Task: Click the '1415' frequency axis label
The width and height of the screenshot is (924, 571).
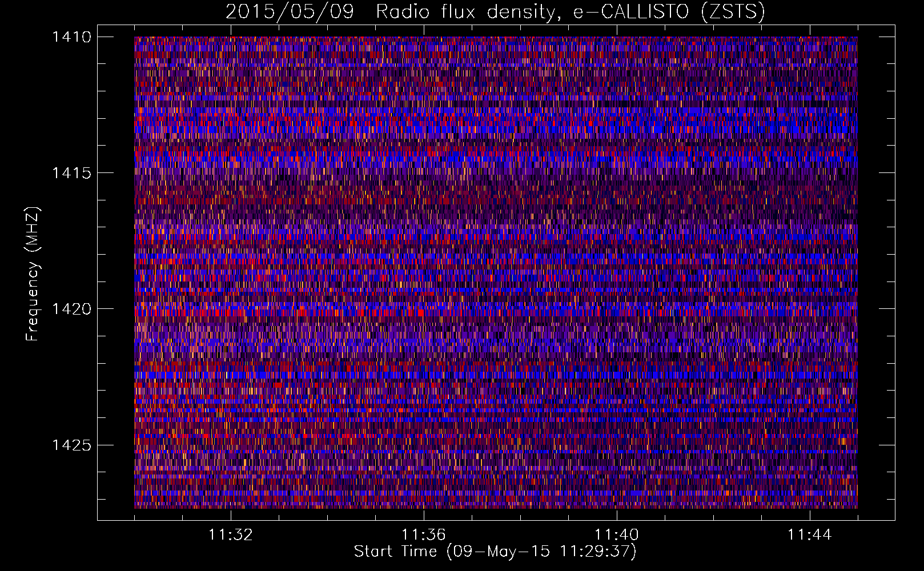Action: click(71, 173)
